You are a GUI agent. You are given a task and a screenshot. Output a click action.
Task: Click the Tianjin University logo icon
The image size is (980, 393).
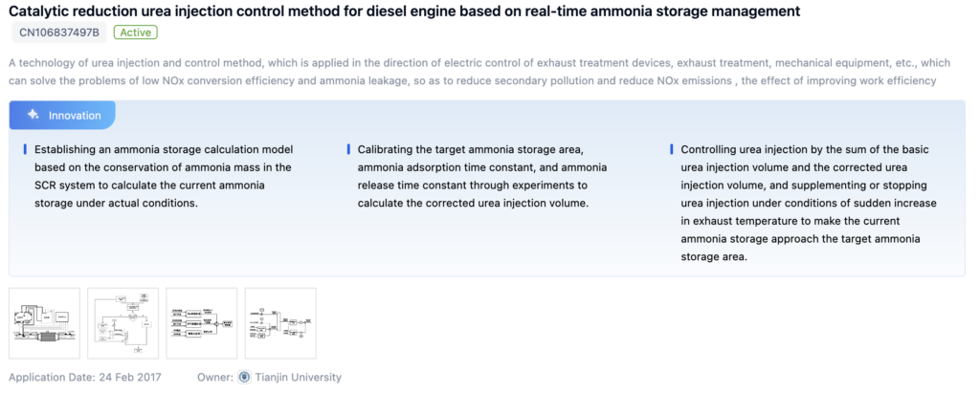243,377
